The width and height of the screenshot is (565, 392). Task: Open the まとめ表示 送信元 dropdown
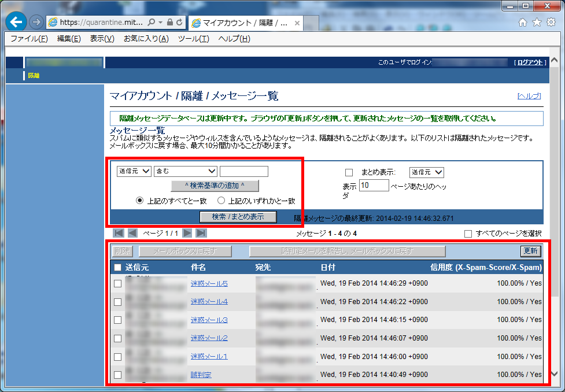point(426,172)
